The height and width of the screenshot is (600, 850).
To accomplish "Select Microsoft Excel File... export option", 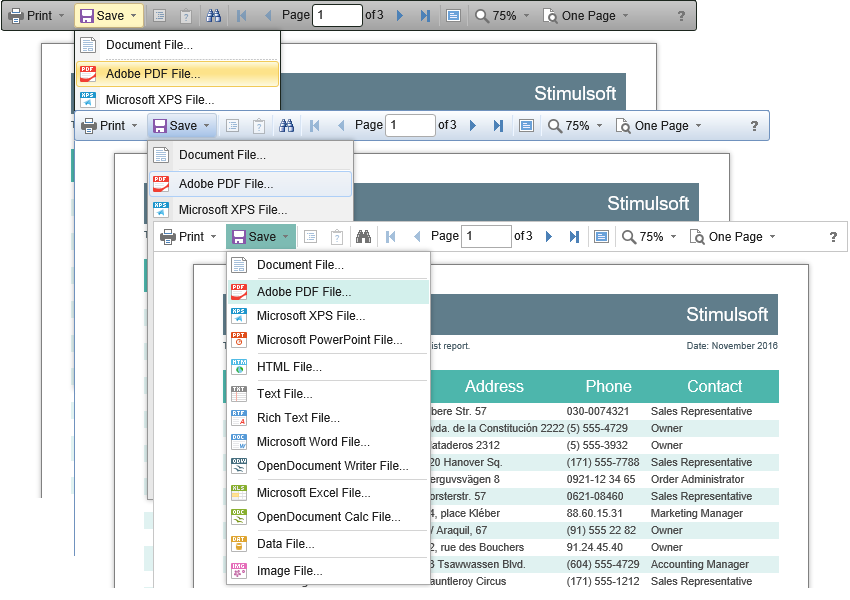I will (x=313, y=493).
